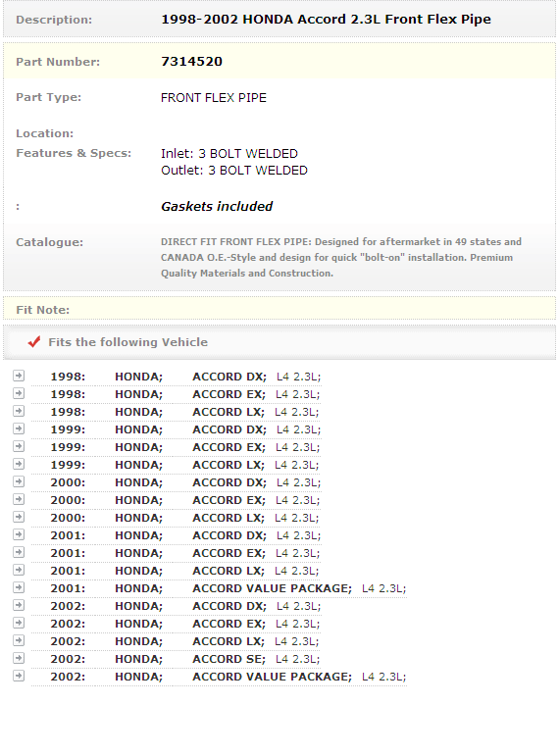The width and height of the screenshot is (559, 756).
Task: Select the 2002 ACCORD LX text
Action: [x=229, y=641]
